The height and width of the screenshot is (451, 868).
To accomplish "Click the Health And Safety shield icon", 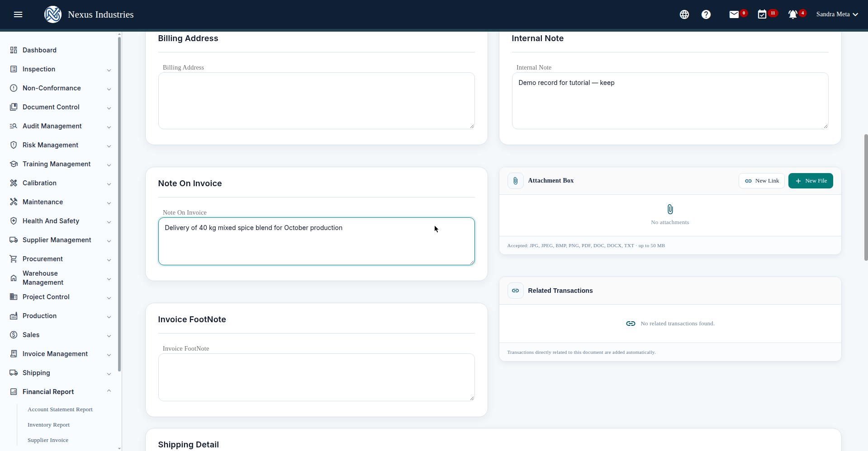I will click(x=14, y=221).
